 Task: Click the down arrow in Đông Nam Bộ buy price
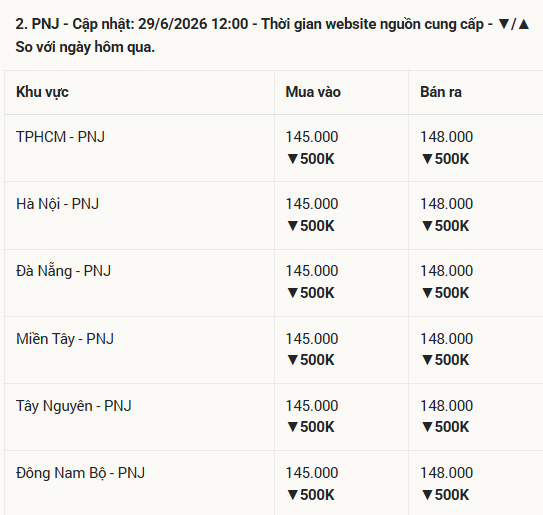(293, 495)
